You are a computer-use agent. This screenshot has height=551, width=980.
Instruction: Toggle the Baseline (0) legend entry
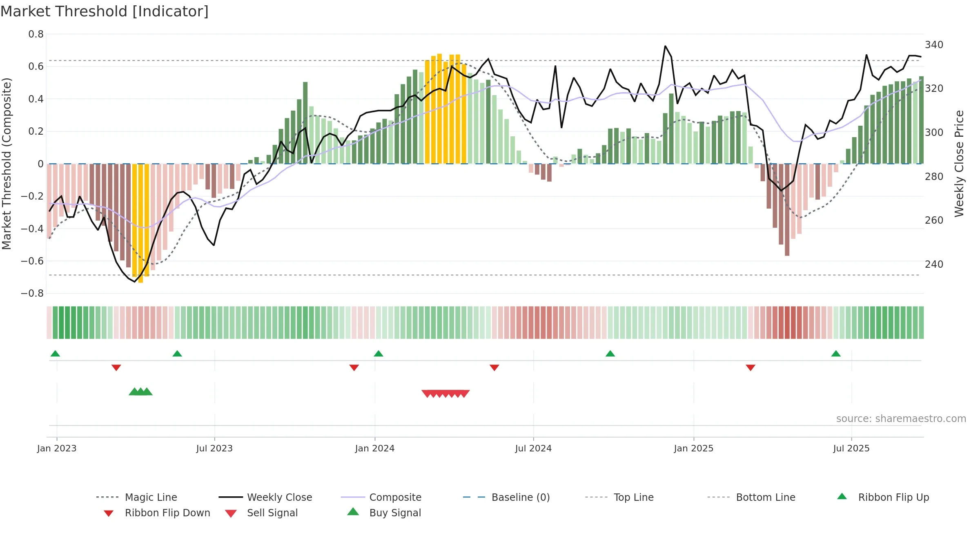[x=506, y=497]
